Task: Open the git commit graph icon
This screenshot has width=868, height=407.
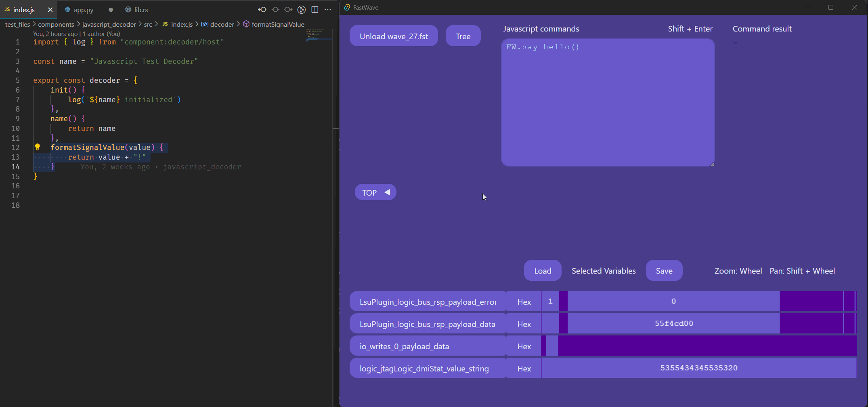Action: (302, 9)
